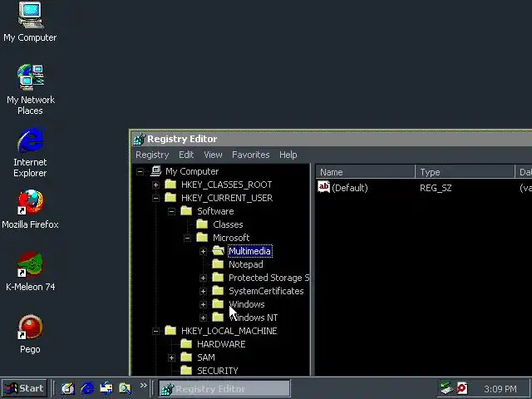This screenshot has height=399, width=532.
Task: Expand the HKEY_CLASSES_ROOT key
Action: pos(155,185)
